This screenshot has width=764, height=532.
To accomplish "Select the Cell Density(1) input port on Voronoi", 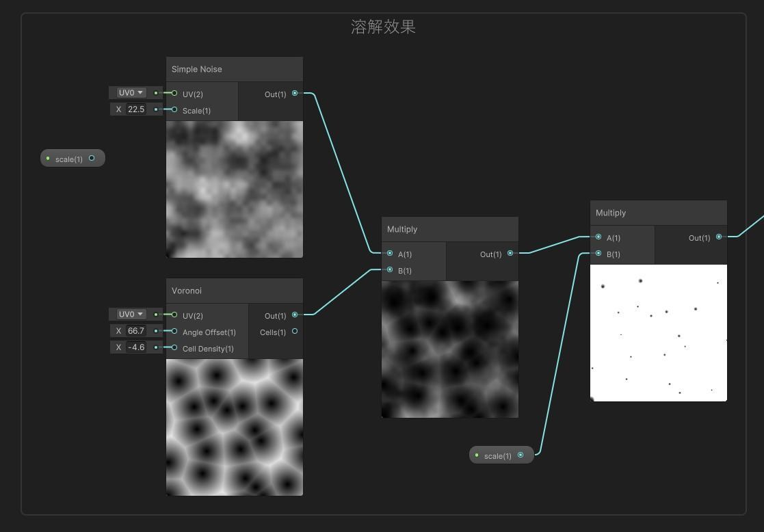I will click(175, 348).
